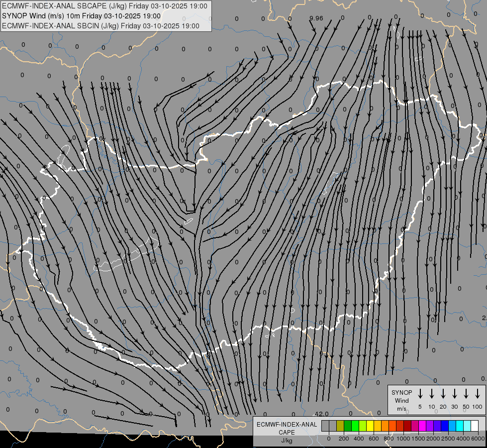Click the leftmost gray CAPE legend swatch

pyautogui.click(x=325, y=426)
